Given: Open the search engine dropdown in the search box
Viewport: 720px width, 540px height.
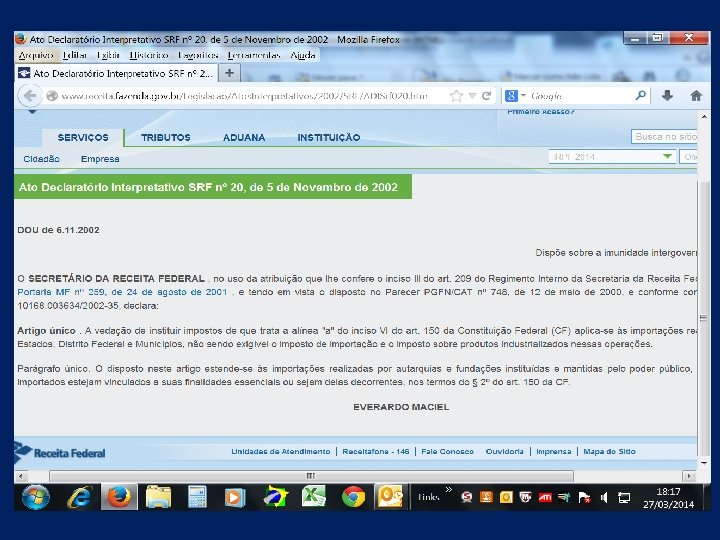Looking at the screenshot, I should pyautogui.click(x=523, y=96).
